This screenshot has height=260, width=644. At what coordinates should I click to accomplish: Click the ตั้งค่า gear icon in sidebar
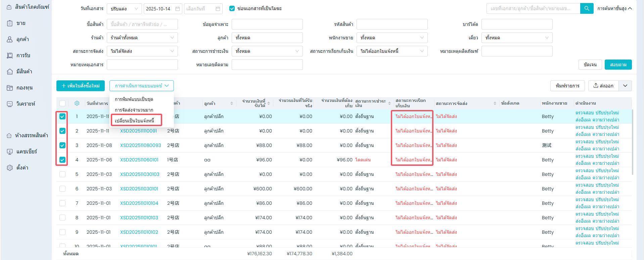pyautogui.click(x=10, y=168)
